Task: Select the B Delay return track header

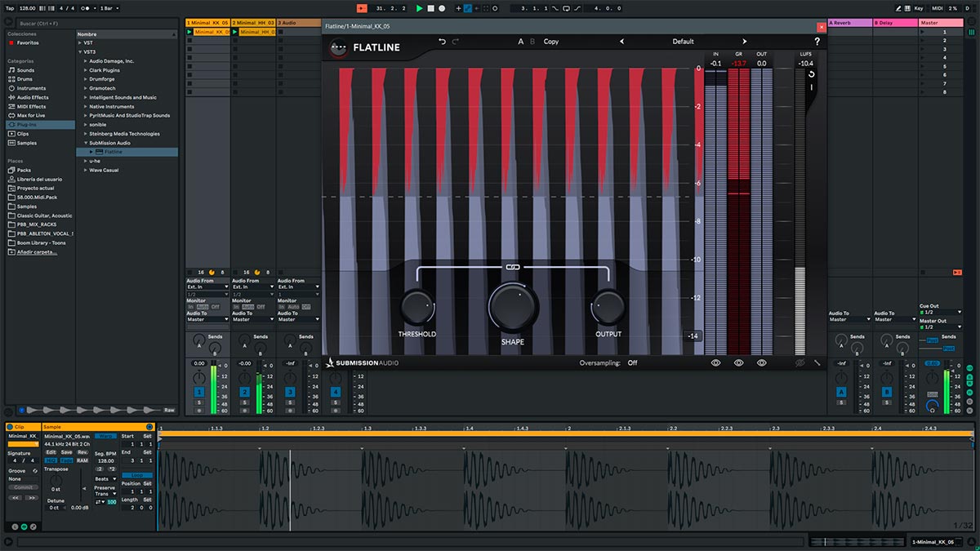Action: (x=895, y=23)
